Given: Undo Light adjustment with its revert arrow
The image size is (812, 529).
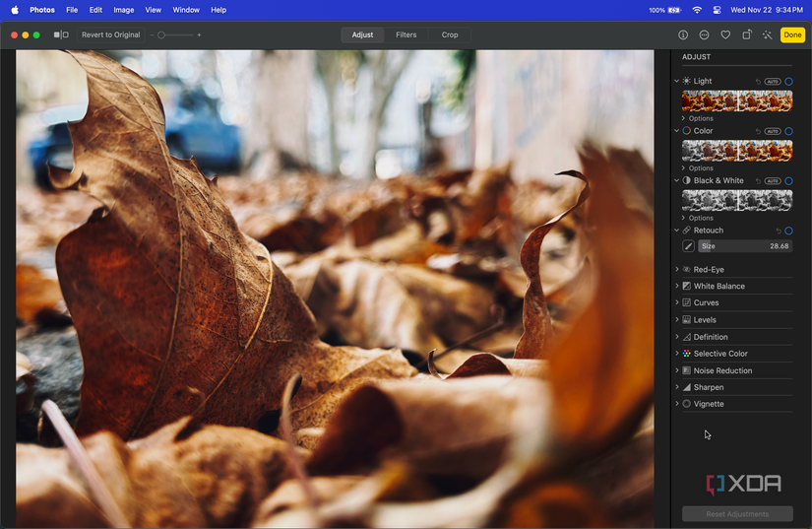Looking at the screenshot, I should [x=758, y=82].
